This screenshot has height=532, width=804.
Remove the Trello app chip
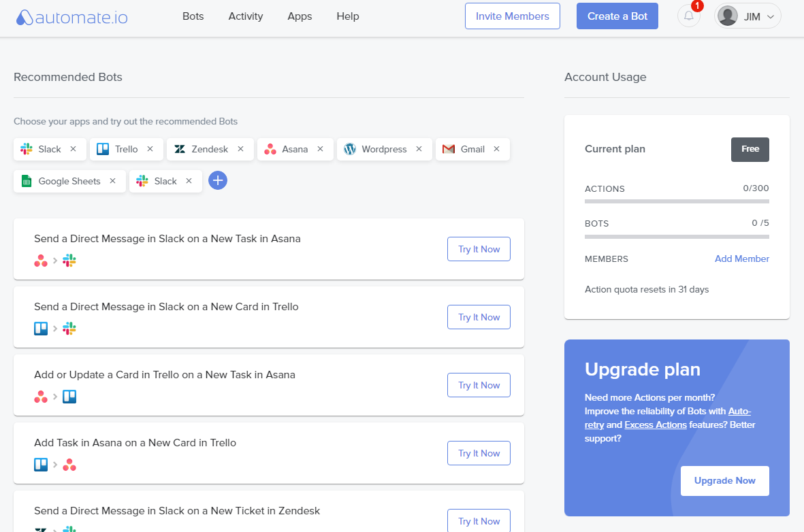click(x=150, y=149)
